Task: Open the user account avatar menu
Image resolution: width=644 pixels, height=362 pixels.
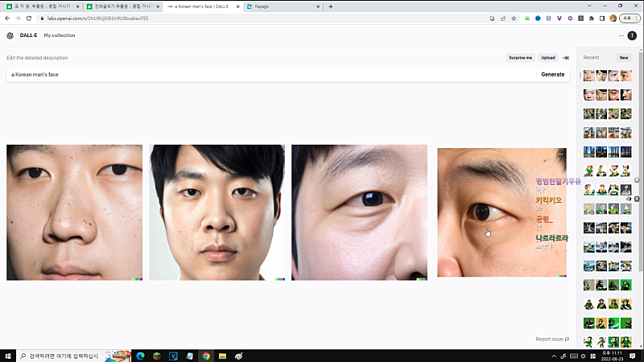Action: 632,35
